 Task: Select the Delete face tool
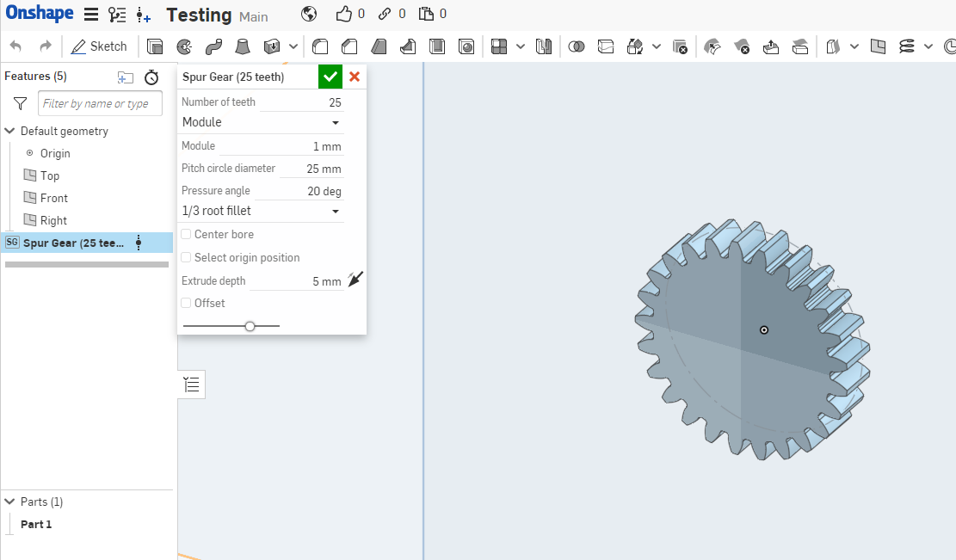point(742,46)
